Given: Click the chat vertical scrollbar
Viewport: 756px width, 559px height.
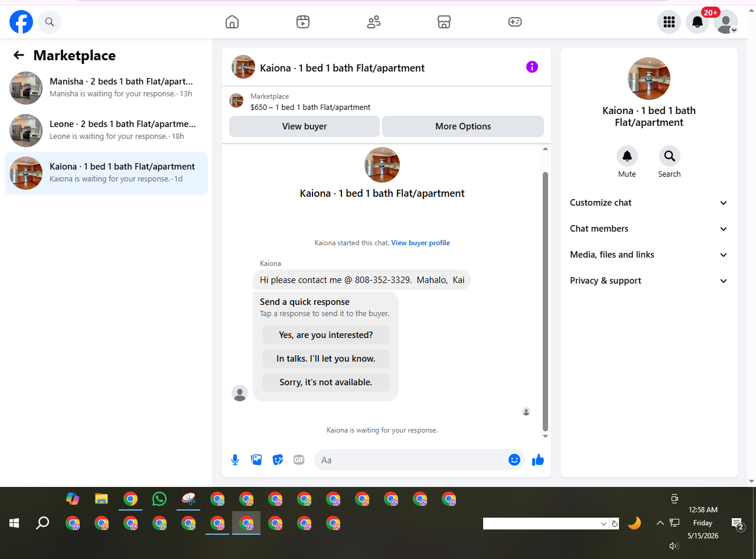Looking at the screenshot, I should pos(545,301).
